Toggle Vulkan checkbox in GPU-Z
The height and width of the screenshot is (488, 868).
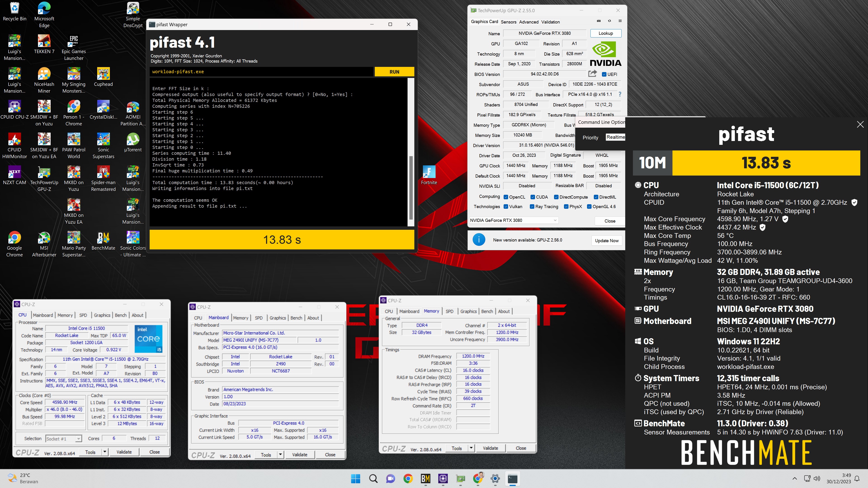(x=506, y=206)
